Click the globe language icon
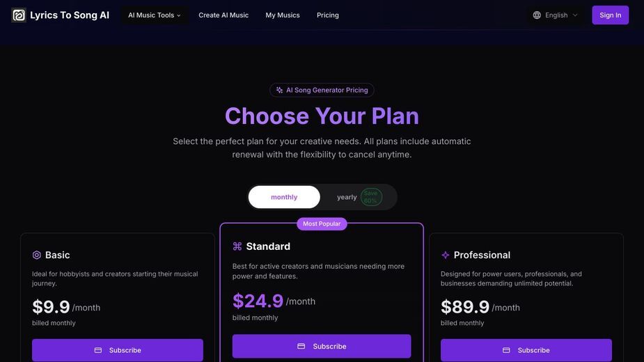 click(537, 15)
